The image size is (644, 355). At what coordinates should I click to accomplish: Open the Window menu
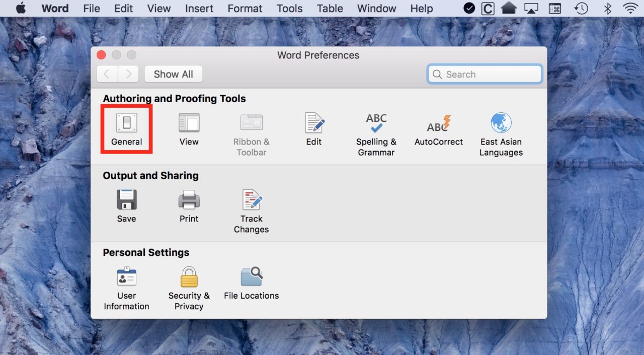[377, 8]
